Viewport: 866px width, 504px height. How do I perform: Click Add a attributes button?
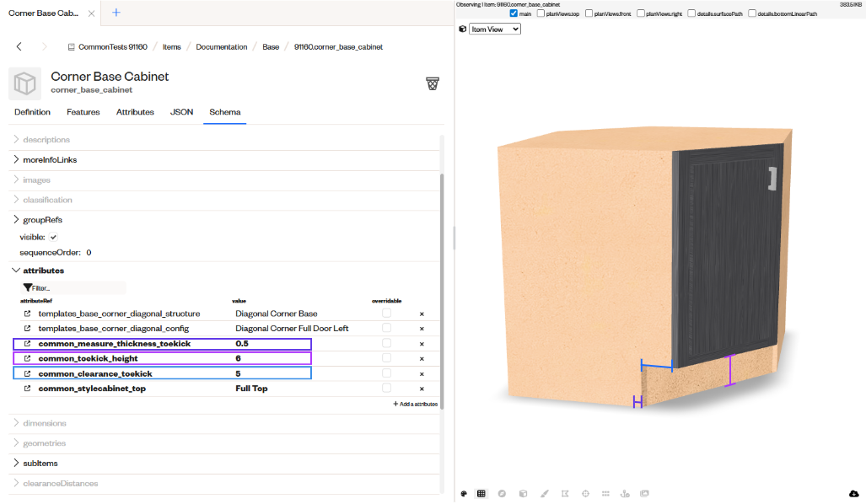416,404
